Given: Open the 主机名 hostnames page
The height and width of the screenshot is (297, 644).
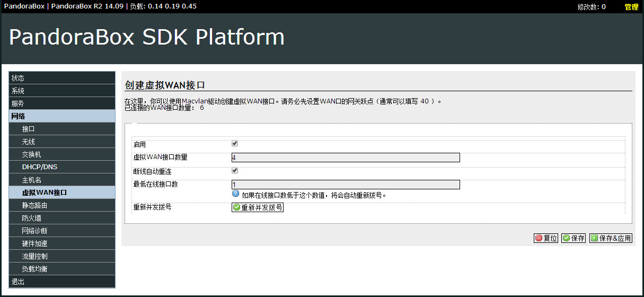Looking at the screenshot, I should 62,180.
